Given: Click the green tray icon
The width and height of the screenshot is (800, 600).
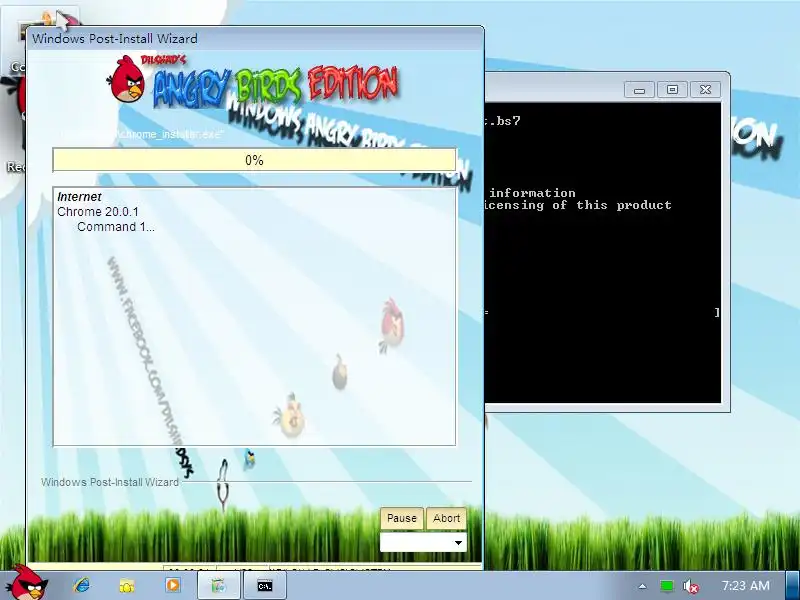Looking at the screenshot, I should (666, 586).
